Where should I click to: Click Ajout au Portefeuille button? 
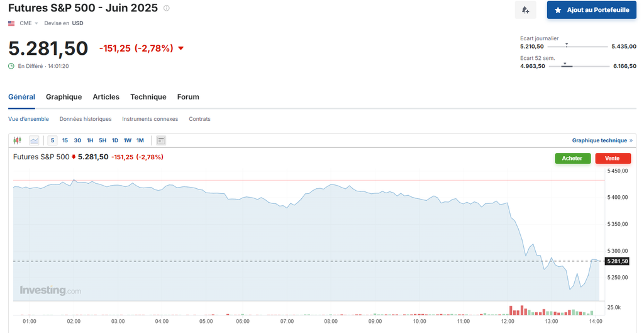point(591,10)
